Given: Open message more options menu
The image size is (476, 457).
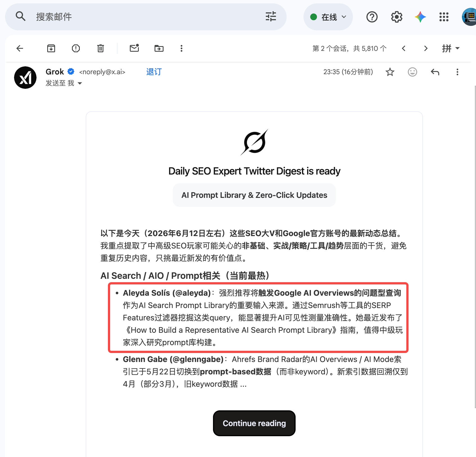Looking at the screenshot, I should (x=457, y=72).
